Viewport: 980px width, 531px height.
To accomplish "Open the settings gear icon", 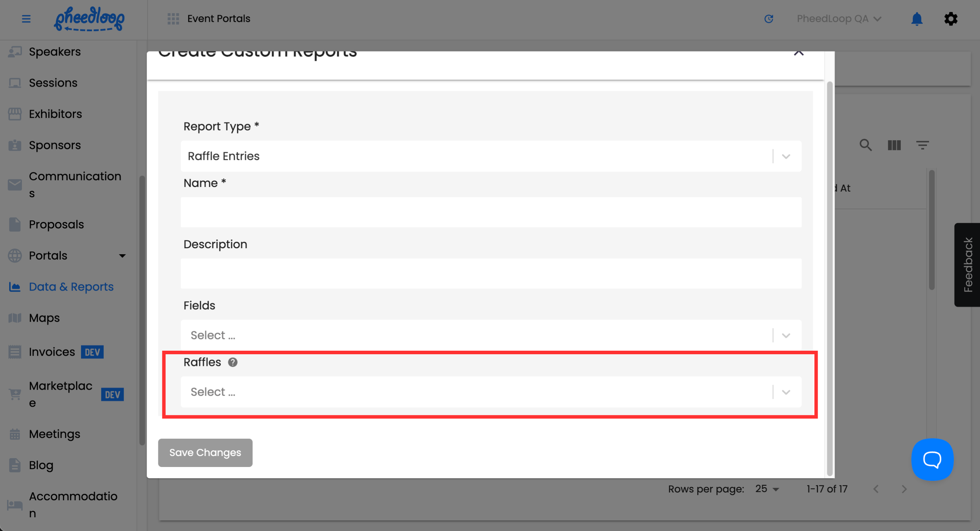I will coord(950,19).
